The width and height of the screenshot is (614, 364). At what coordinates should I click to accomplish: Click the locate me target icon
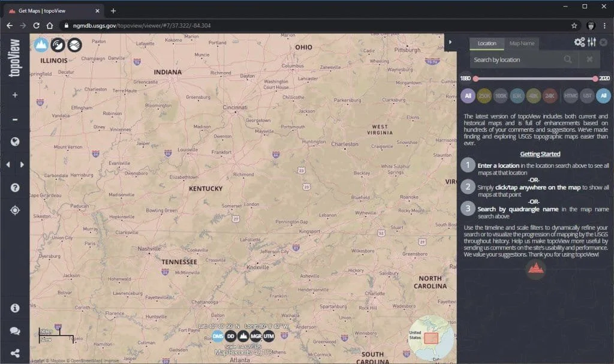[x=15, y=210]
